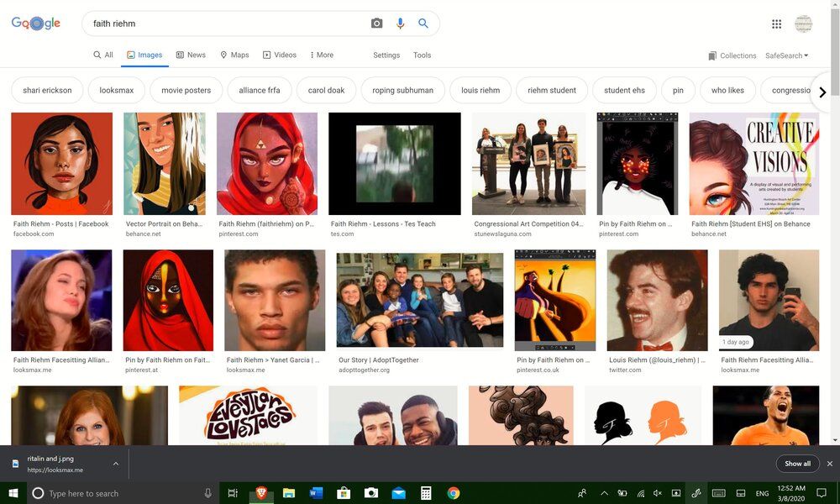This screenshot has height=504, width=840.
Task: Click the Cortana taskbar microphone
Action: coord(207,493)
